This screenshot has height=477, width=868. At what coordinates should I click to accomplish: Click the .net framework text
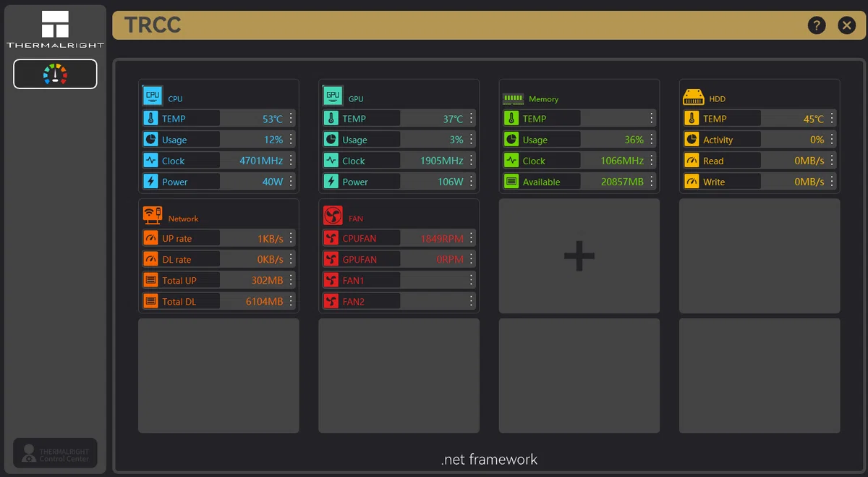point(489,460)
